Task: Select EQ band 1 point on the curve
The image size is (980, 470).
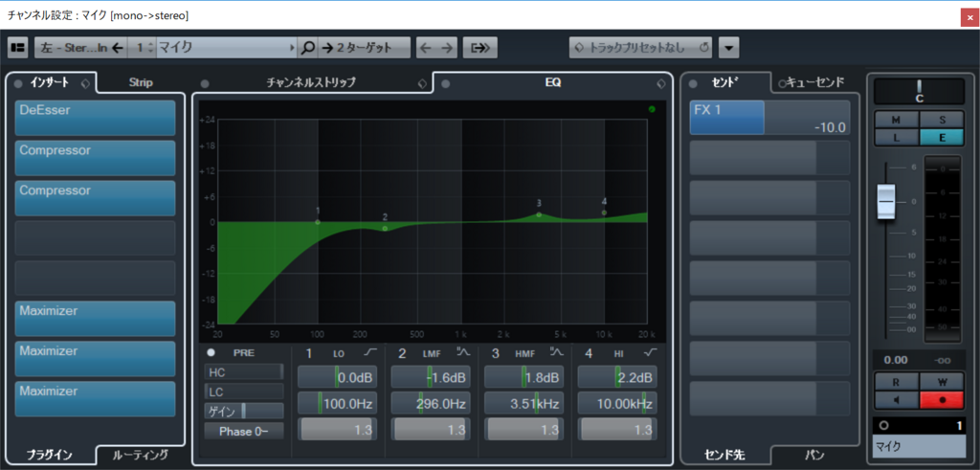Action: pyautogui.click(x=318, y=222)
